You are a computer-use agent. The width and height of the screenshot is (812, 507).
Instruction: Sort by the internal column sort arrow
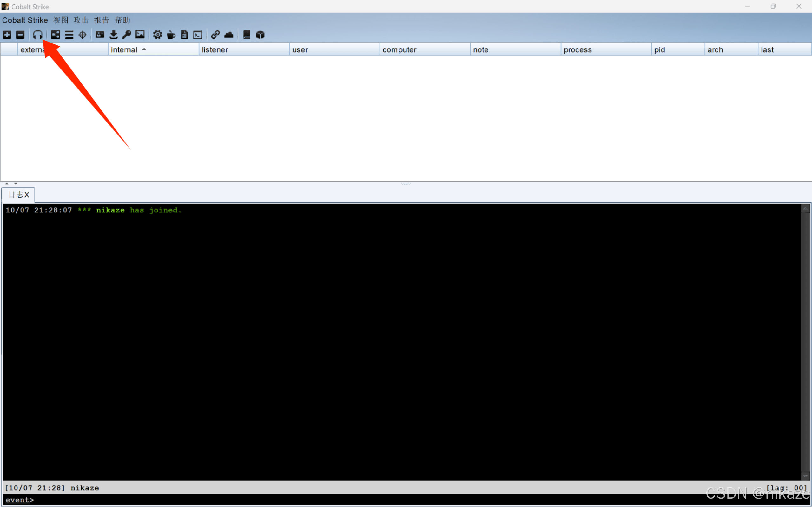pos(144,49)
